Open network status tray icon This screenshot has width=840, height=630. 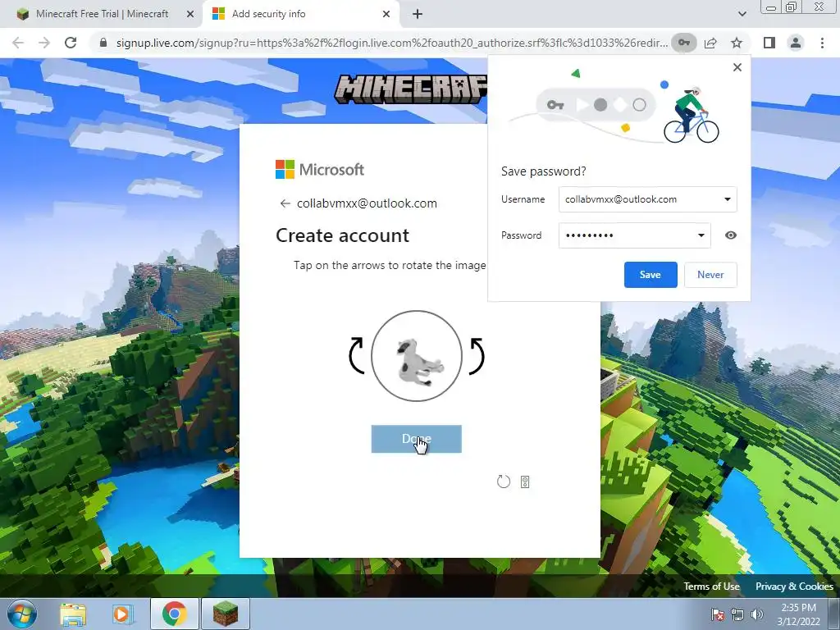click(737, 614)
